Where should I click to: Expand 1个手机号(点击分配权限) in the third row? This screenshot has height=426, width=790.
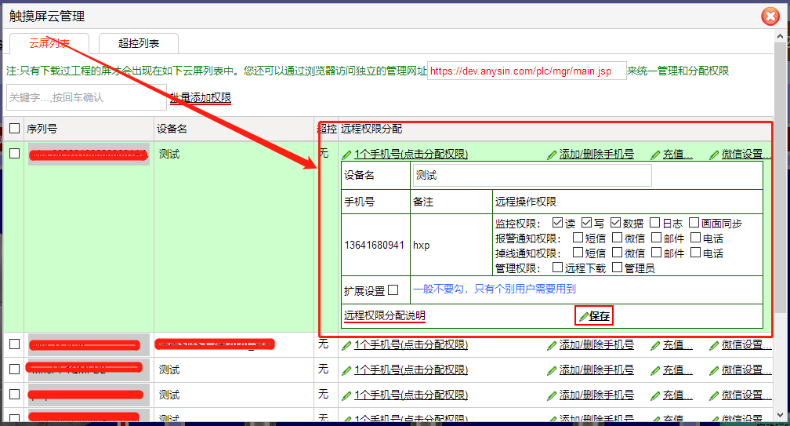[x=411, y=370]
